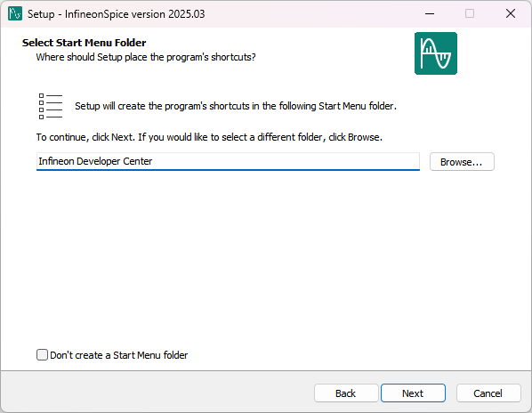Click the Select Start Menu Folder heading

pyautogui.click(x=85, y=43)
